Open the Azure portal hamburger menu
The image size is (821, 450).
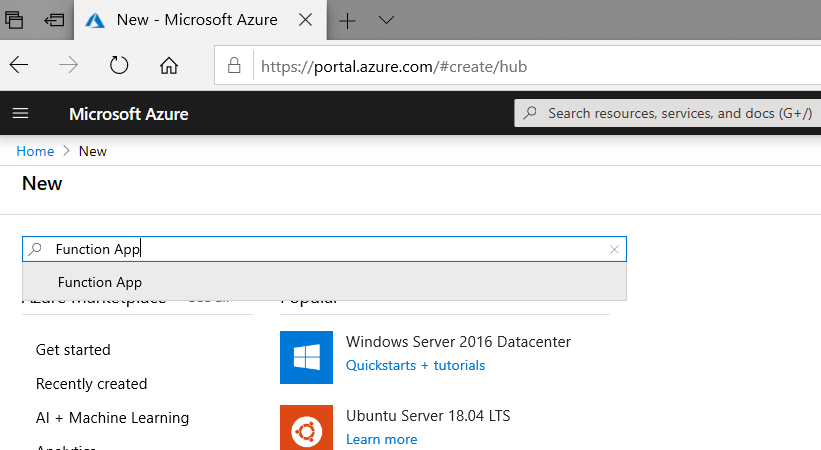pos(20,113)
